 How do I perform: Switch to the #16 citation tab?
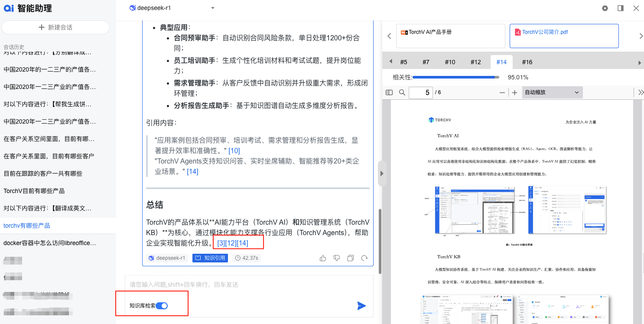[527, 62]
